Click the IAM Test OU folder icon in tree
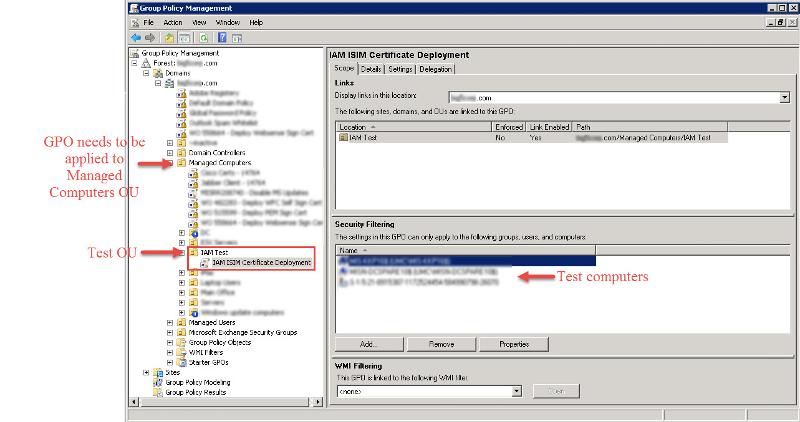 click(194, 253)
